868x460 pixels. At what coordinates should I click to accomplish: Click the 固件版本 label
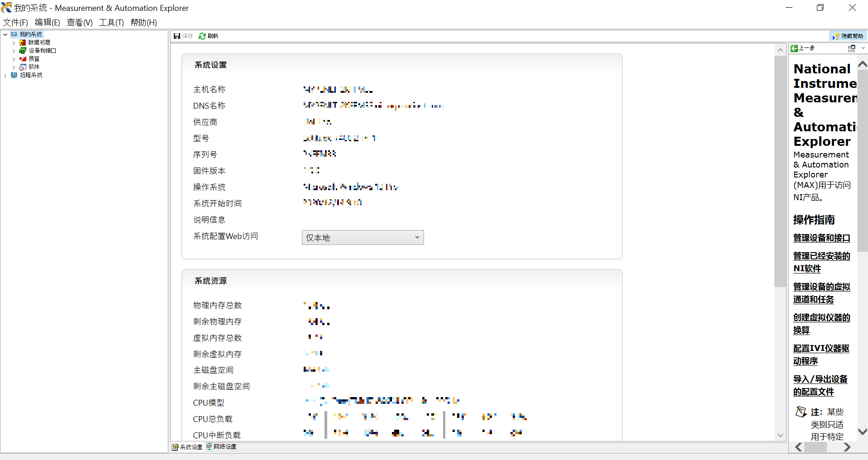[209, 171]
